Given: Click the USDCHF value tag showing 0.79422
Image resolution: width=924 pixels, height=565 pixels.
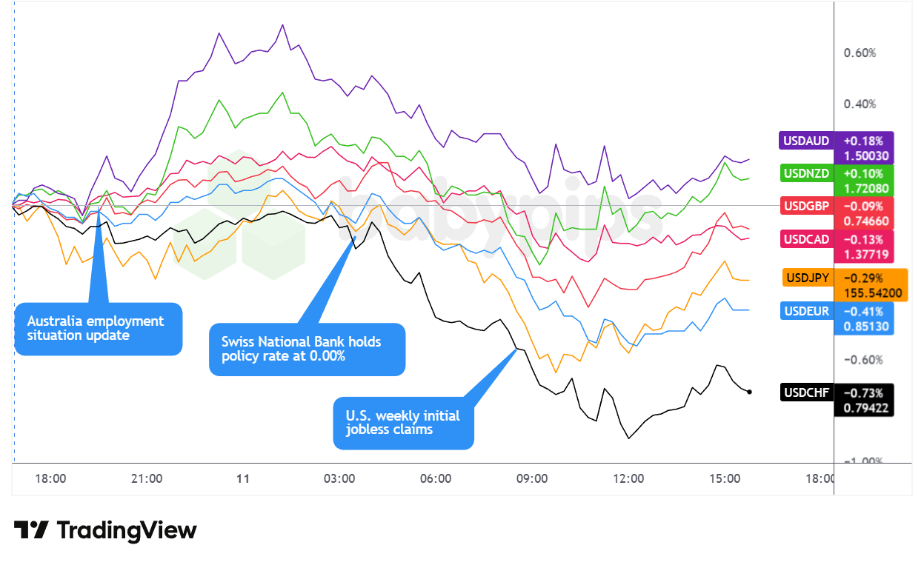Looking at the screenshot, I should coord(864,408).
